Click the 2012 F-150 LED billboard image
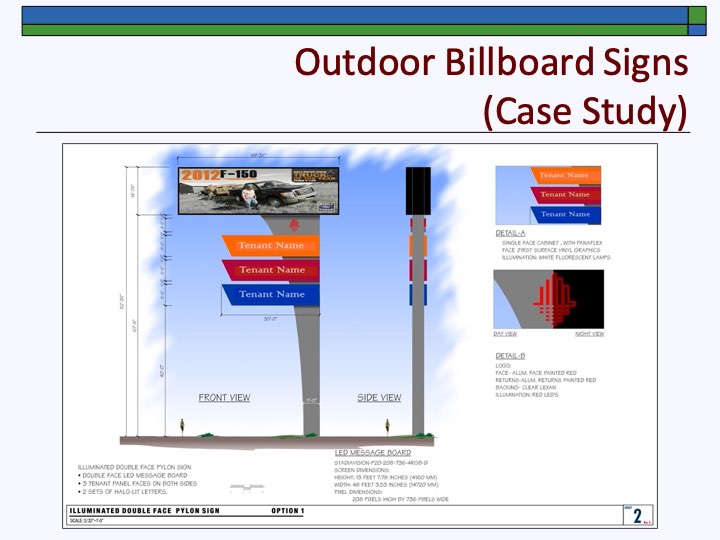The width and height of the screenshot is (720, 540). (258, 190)
